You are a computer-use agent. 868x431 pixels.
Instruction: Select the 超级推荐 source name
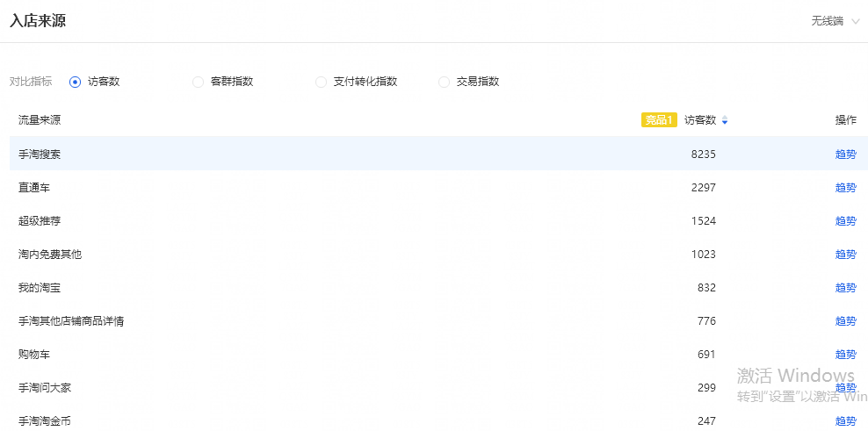tap(40, 220)
